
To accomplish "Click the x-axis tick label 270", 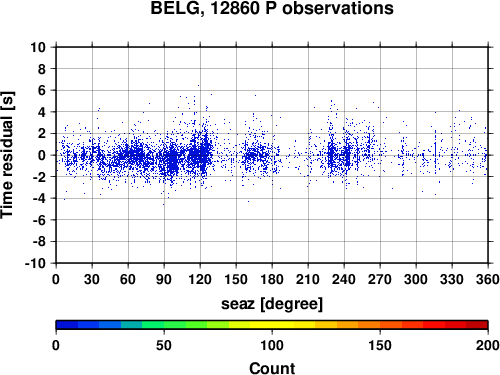I will [380, 279].
